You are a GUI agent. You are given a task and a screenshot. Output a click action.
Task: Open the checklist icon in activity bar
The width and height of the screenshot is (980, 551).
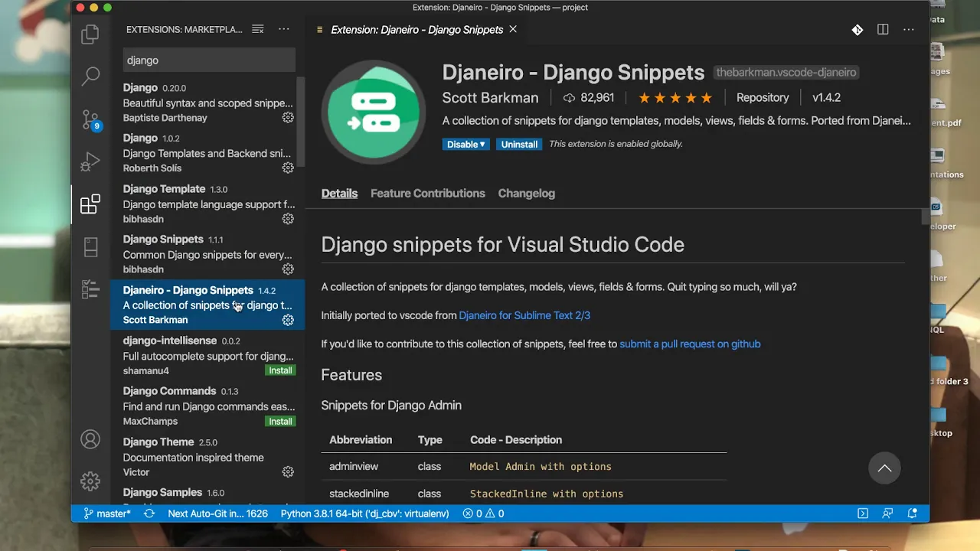pyautogui.click(x=90, y=289)
